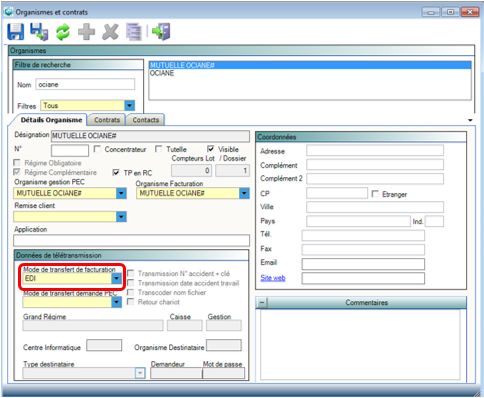The width and height of the screenshot is (484, 398).
Task: Click the Tél. input field
Action: 363,235
